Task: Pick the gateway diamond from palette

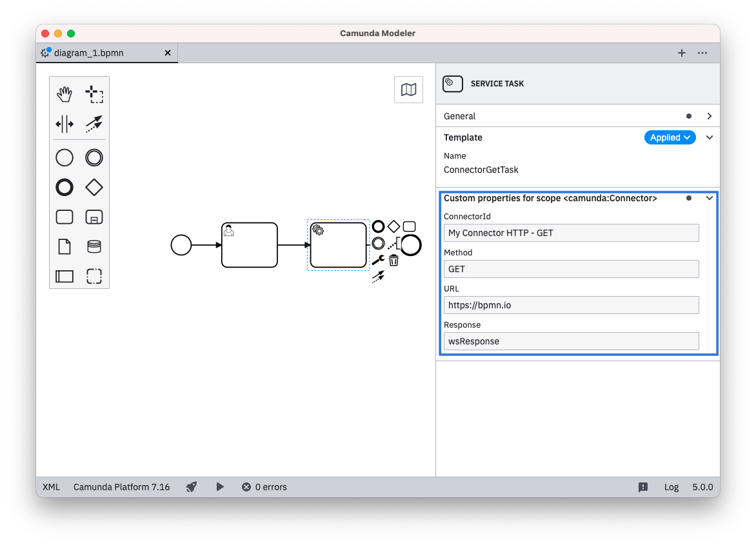Action: coord(94,187)
